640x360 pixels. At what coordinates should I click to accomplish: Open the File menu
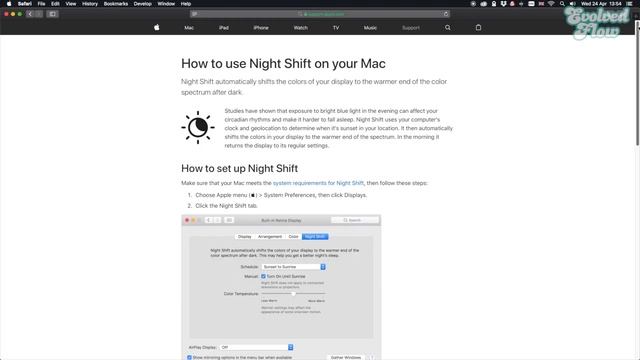41,4
